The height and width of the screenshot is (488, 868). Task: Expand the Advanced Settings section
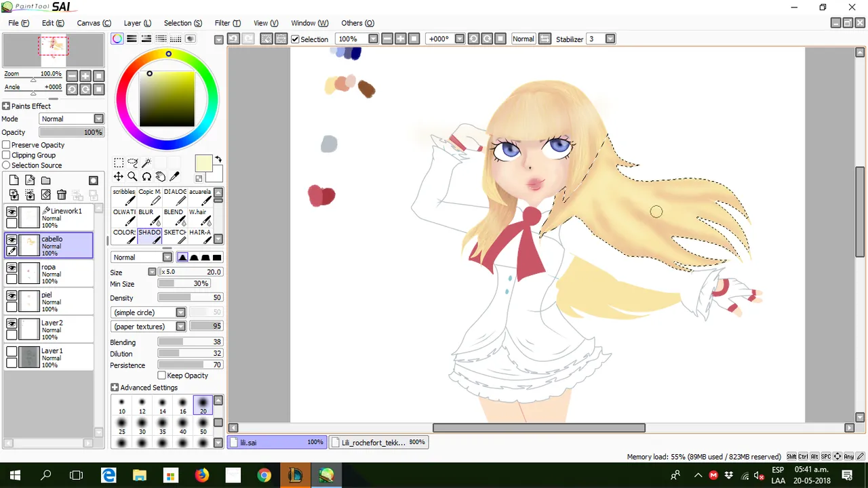[115, 388]
